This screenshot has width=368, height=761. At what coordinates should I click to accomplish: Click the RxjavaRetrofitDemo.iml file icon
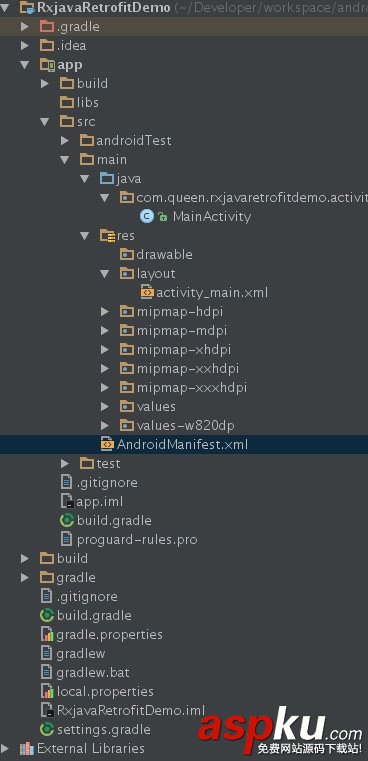tap(47, 711)
